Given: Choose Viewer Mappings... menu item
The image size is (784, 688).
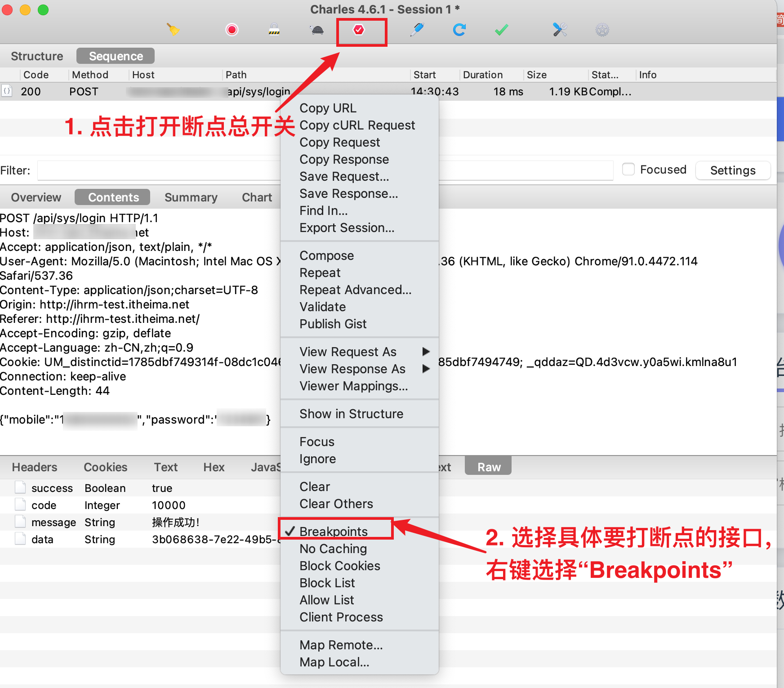Looking at the screenshot, I should [x=359, y=386].
